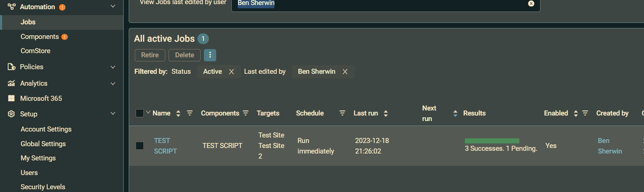Filter the Enabled column

point(585,113)
